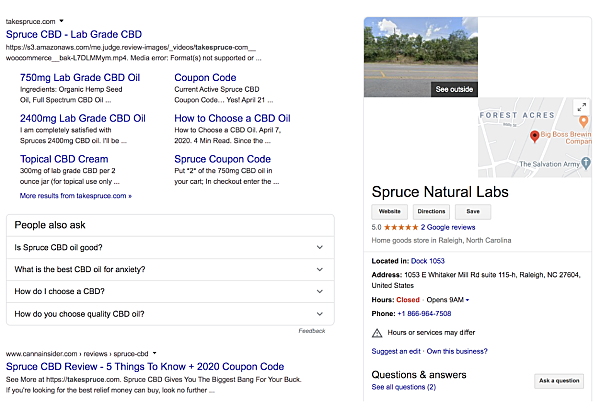Click the five-star rating icons
The height and width of the screenshot is (409, 600).
click(401, 227)
